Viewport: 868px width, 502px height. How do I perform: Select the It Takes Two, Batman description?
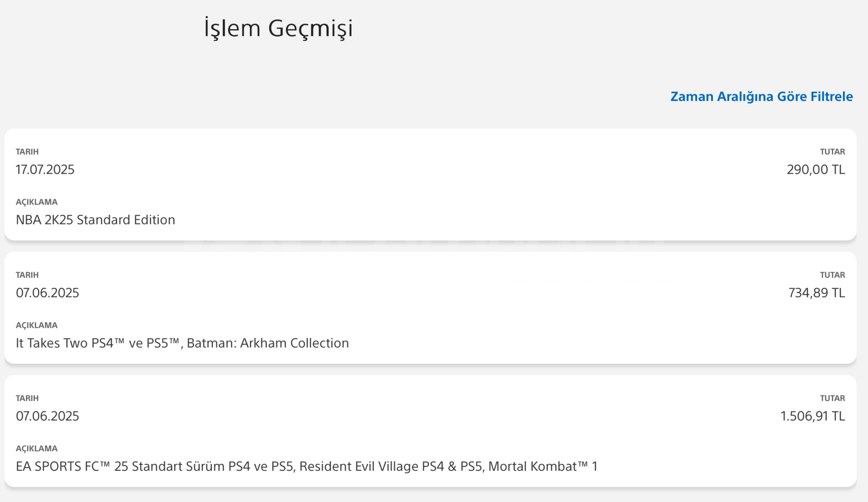tap(182, 343)
